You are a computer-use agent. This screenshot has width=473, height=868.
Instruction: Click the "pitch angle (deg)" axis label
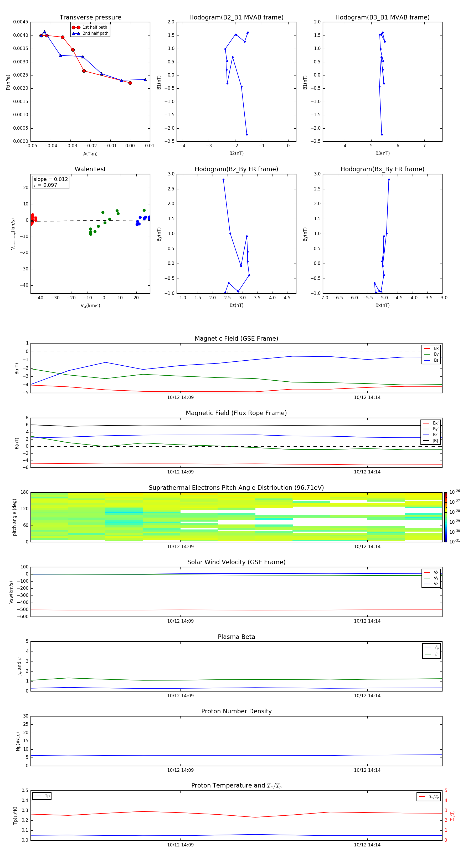pyautogui.click(x=14, y=517)
